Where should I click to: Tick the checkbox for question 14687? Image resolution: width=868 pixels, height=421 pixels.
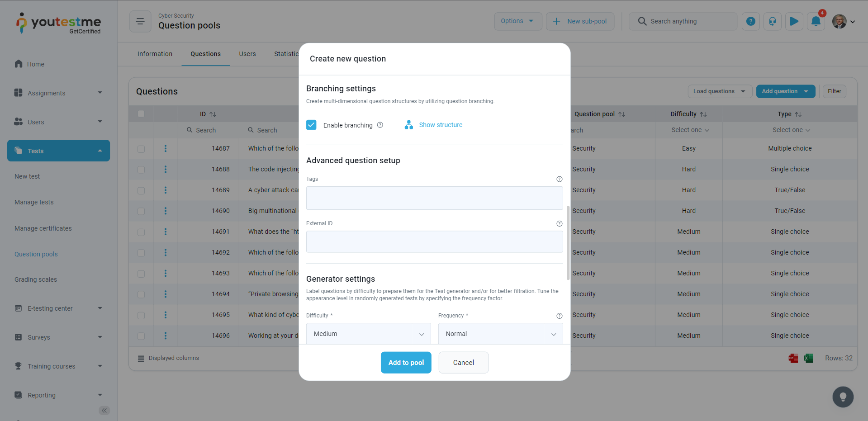tap(141, 149)
